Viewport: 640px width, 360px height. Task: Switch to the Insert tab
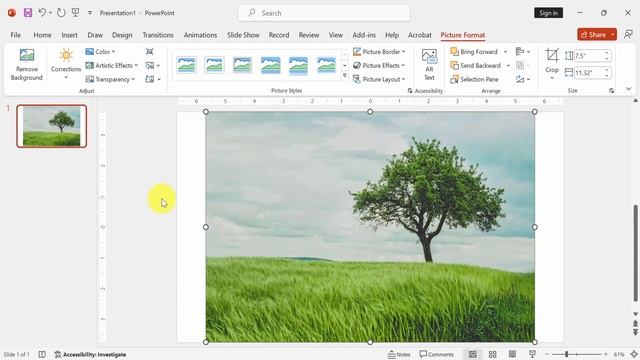(69, 35)
